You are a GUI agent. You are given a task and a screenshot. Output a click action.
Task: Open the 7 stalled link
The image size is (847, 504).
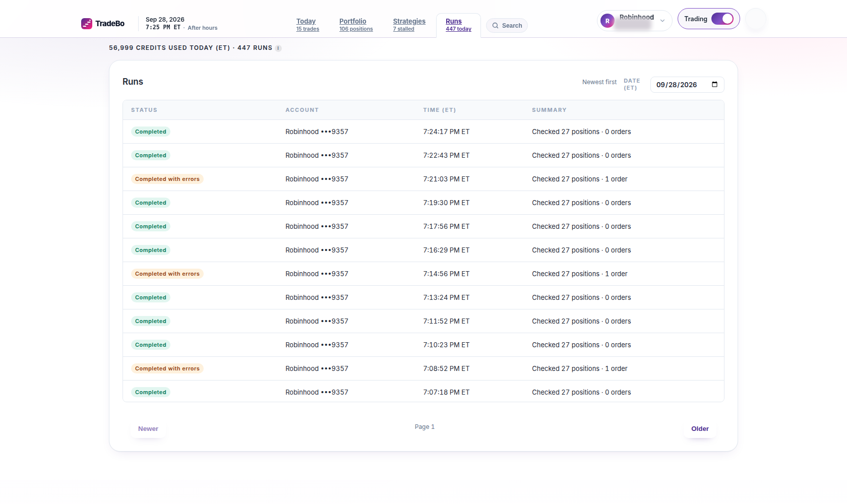click(404, 29)
